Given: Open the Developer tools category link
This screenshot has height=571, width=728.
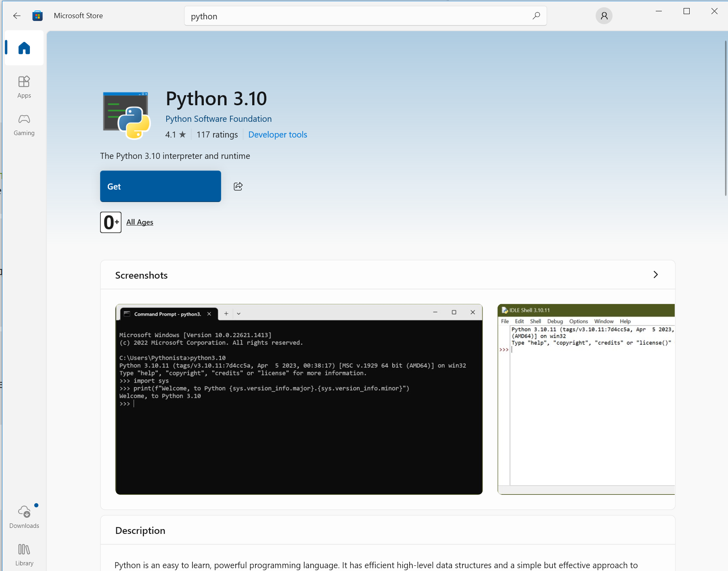Looking at the screenshot, I should [278, 135].
